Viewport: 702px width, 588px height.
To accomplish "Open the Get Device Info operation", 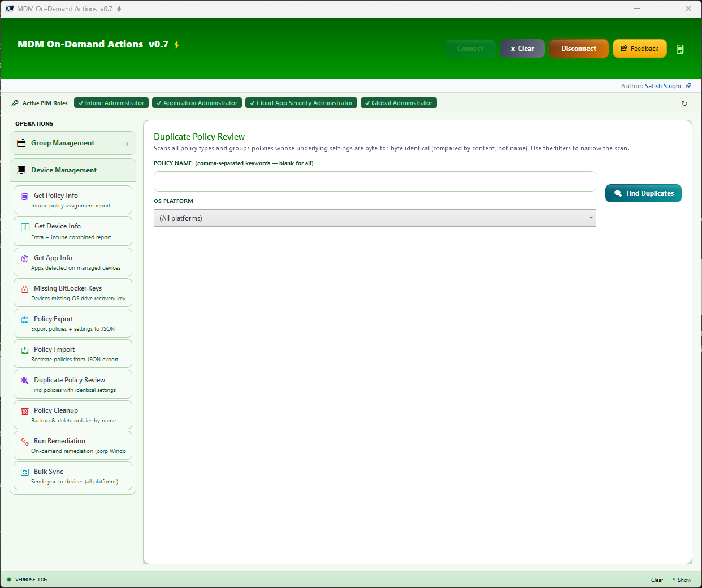I will coord(73,231).
